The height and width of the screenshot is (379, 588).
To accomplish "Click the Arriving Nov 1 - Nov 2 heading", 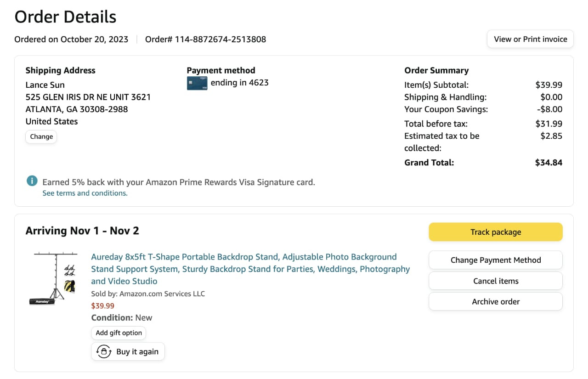I will coord(82,231).
